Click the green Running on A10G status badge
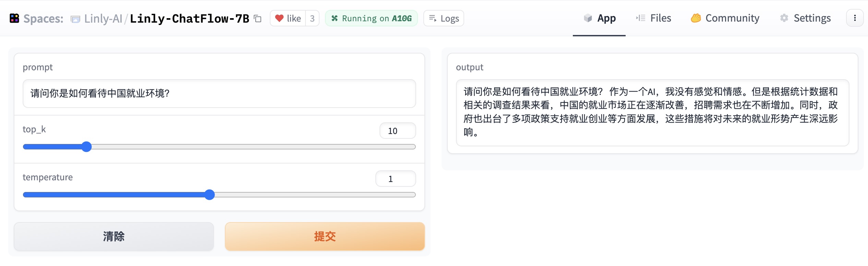This screenshot has width=868, height=266. tap(371, 18)
